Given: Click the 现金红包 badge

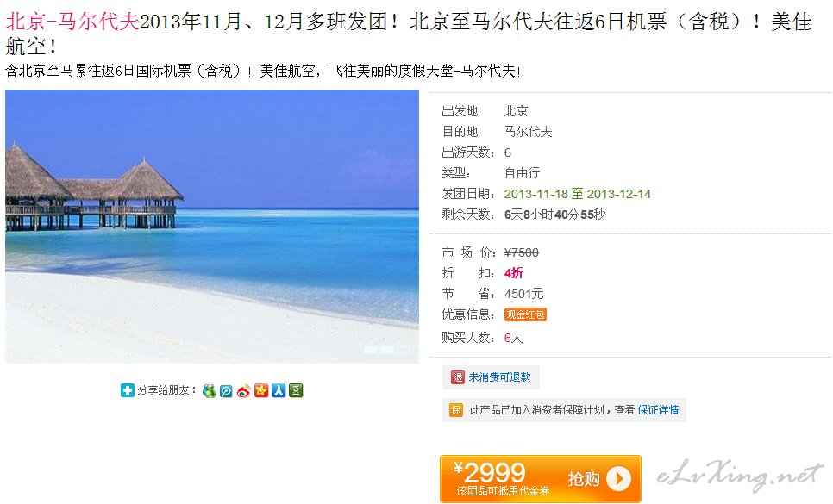Looking at the screenshot, I should pyautogui.click(x=525, y=314).
